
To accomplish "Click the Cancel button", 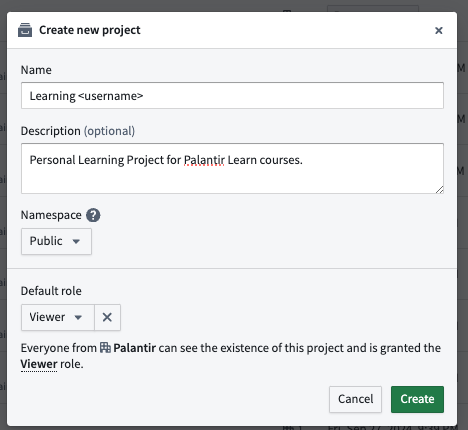I will 355,399.
